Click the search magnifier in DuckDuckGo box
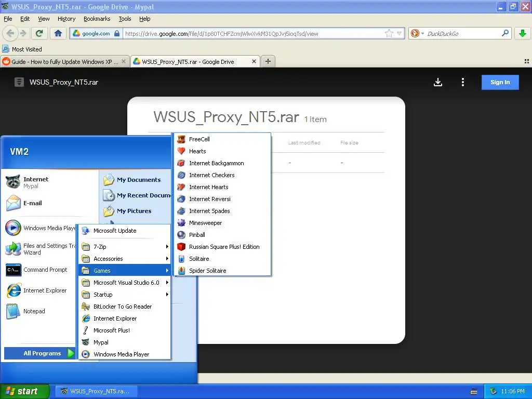 click(x=505, y=33)
